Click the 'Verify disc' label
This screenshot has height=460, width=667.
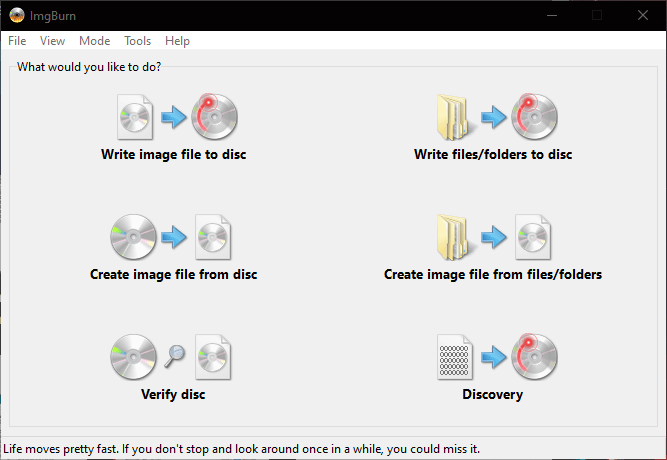[x=173, y=394]
